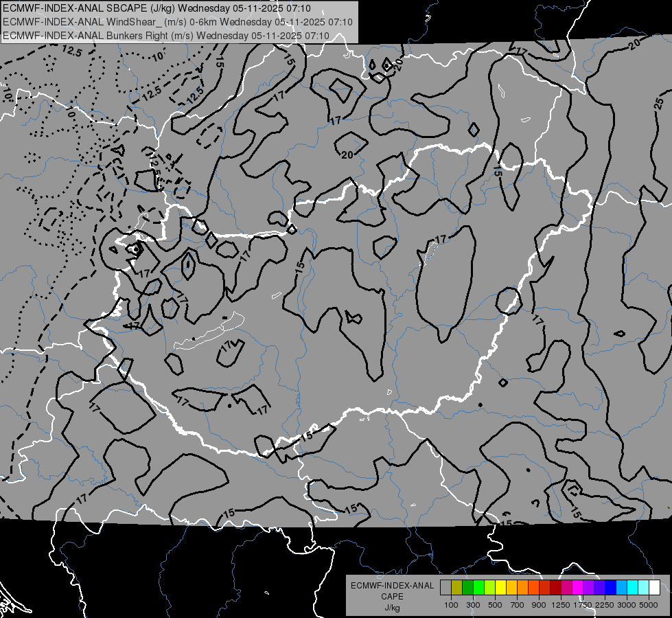This screenshot has width=672, height=618.
Task: Click the 2250 value under the legend
Action: [605, 605]
